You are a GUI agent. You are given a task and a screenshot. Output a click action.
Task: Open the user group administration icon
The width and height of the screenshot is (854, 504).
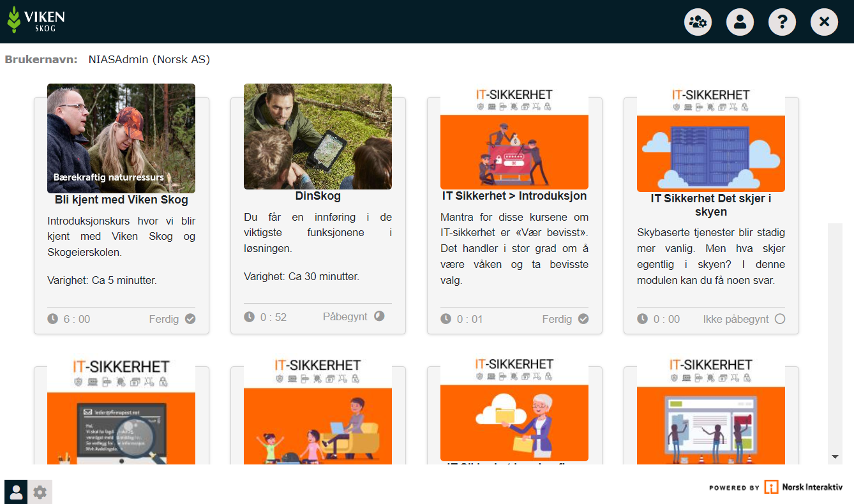[698, 22]
